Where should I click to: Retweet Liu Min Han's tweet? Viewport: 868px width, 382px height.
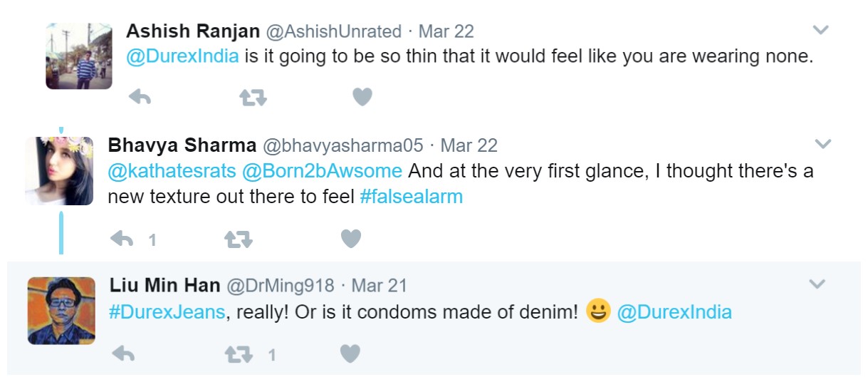239,353
